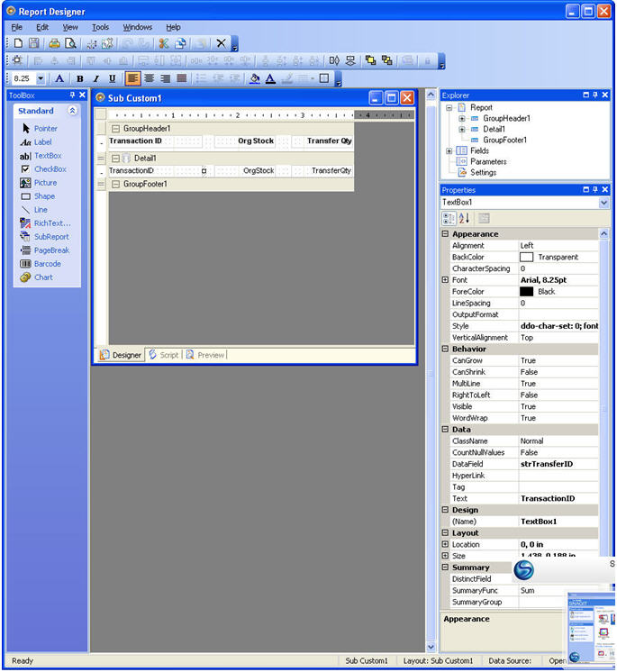Click the Cut scissors icon

click(x=164, y=43)
